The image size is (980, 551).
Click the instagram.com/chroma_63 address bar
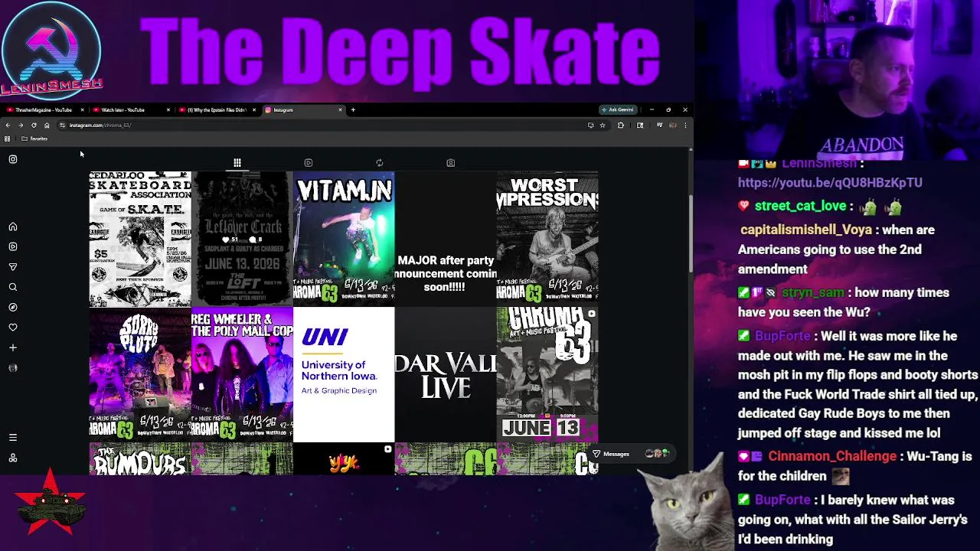pyautogui.click(x=322, y=125)
